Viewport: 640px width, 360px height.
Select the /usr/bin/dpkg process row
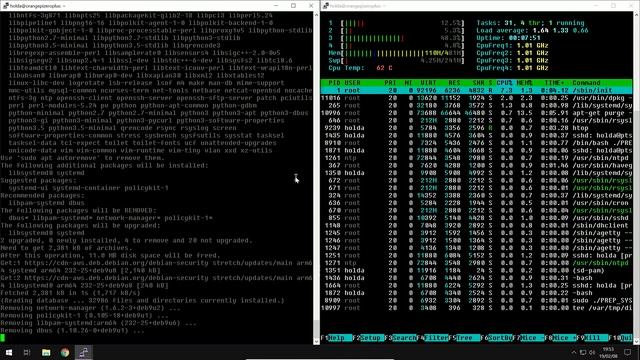point(477,98)
